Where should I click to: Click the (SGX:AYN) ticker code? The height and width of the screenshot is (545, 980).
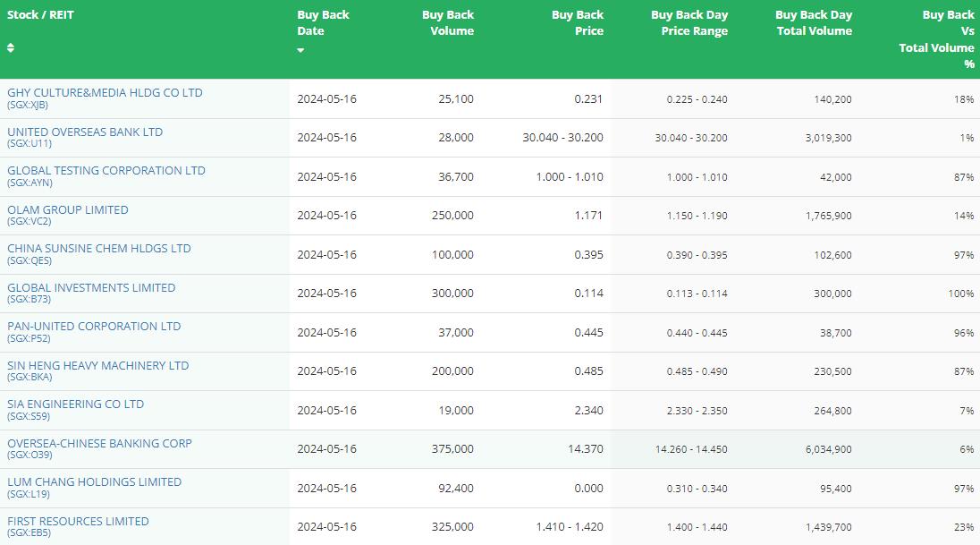pos(30,183)
